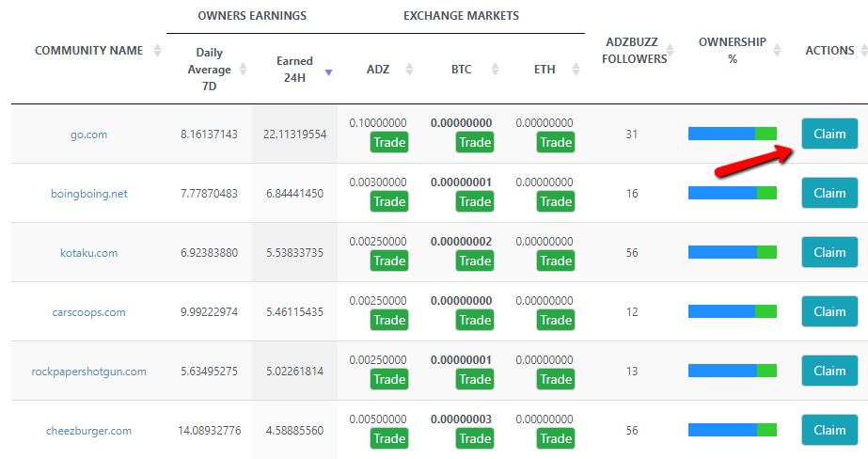Click rockpapershotgun.com ownership bar
Image resolution: width=868 pixels, height=459 pixels.
pos(733,371)
